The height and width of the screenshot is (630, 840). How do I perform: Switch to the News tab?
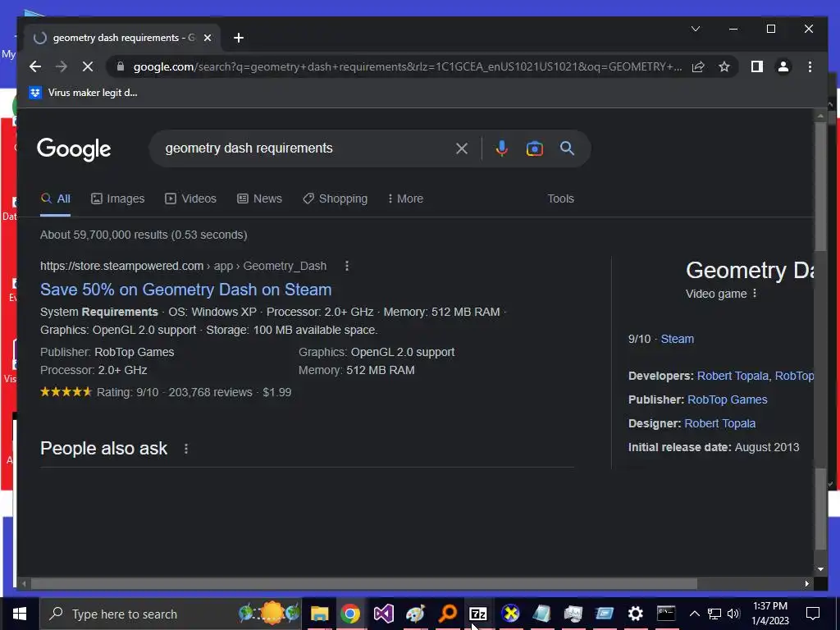260,199
